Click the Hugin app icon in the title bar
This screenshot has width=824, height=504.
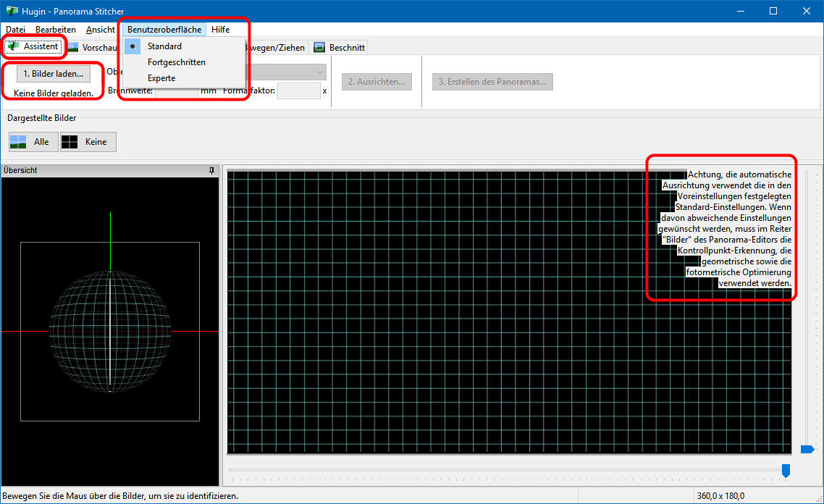point(12,11)
